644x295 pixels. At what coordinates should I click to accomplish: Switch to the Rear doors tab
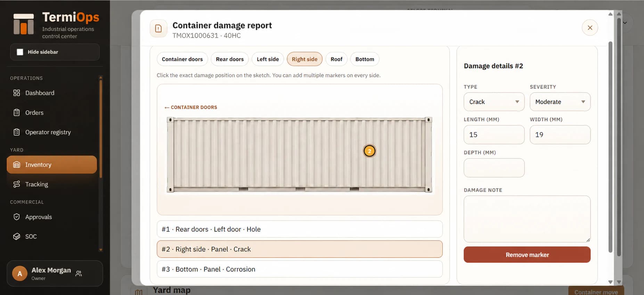(230, 59)
